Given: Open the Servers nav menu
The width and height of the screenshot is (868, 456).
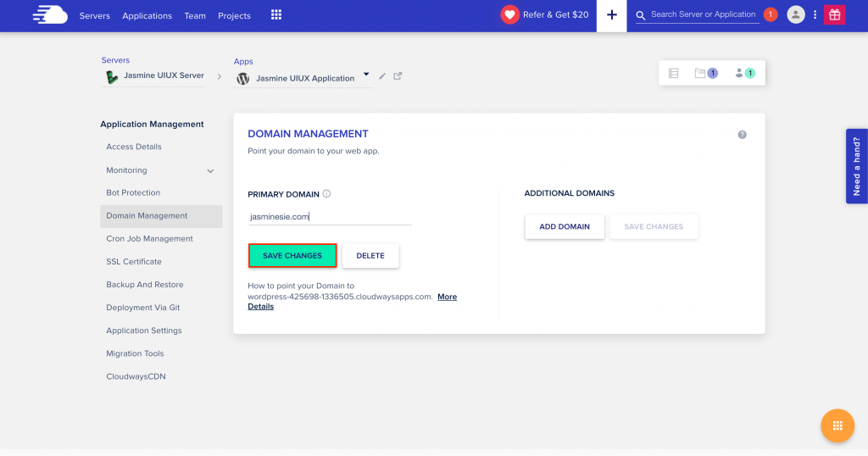Looking at the screenshot, I should [x=95, y=16].
